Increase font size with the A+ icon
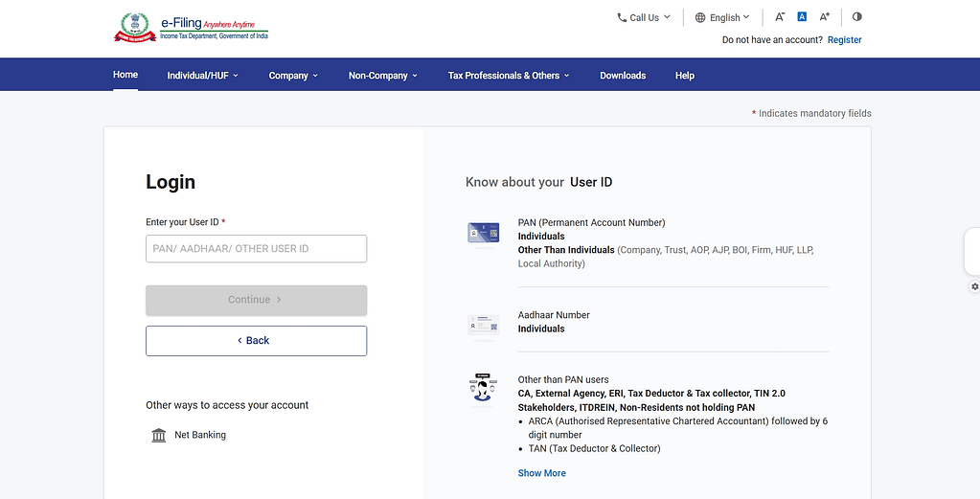 (825, 17)
